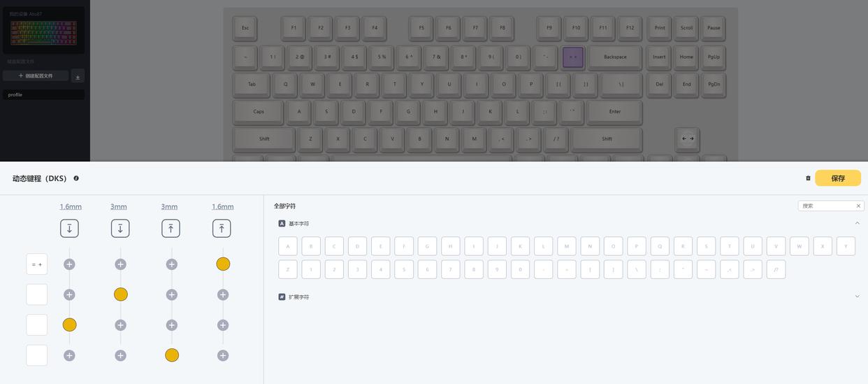Select the release stage icon under the second 3mm
Screen dimensions: 868x384
(171, 228)
